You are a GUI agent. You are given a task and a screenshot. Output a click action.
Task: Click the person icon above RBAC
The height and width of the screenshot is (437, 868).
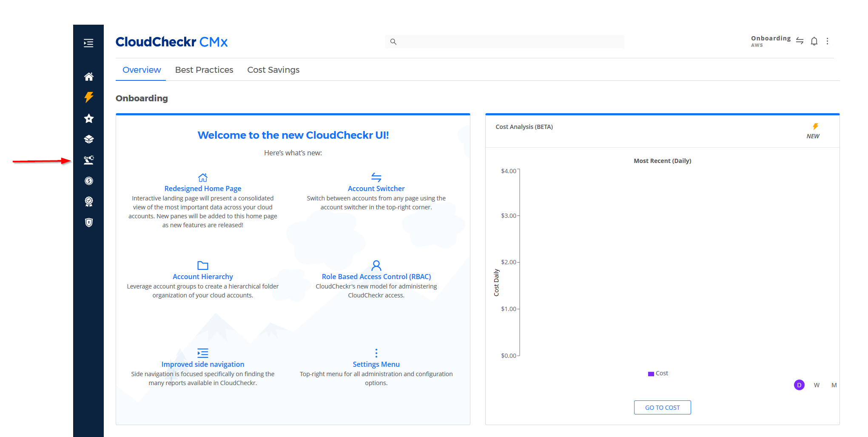coord(376,266)
